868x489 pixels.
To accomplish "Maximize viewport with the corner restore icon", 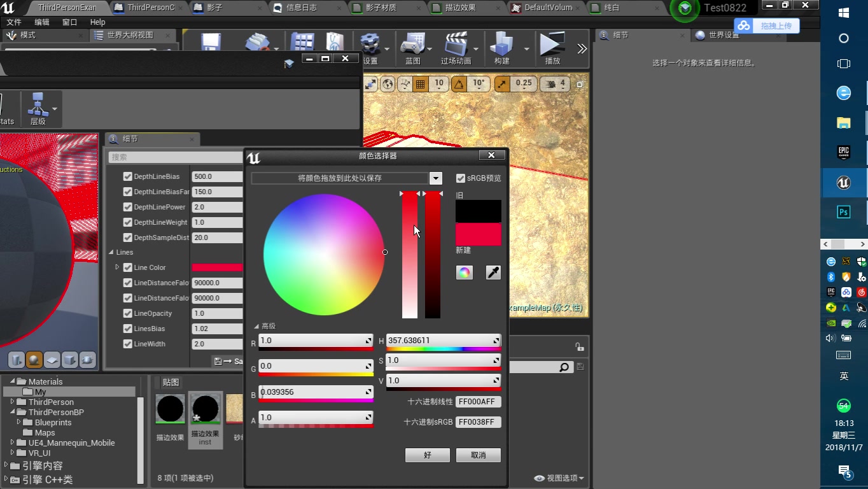I will [x=580, y=83].
